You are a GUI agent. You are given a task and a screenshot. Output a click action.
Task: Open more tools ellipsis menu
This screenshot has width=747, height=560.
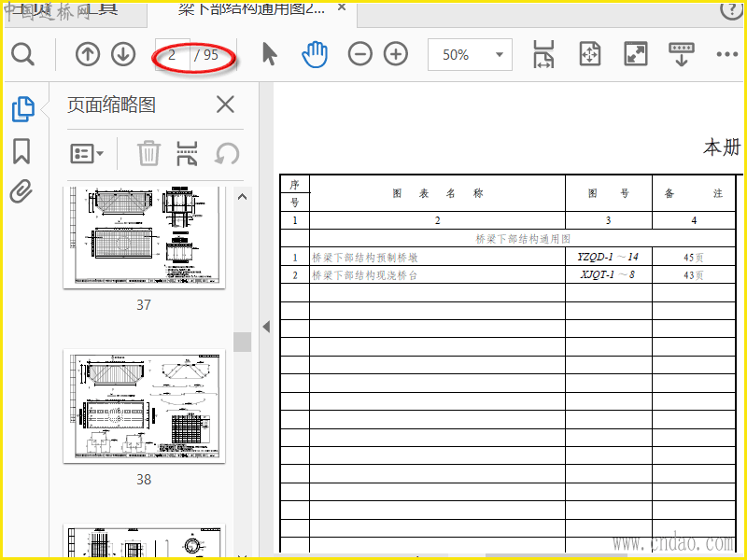tap(727, 54)
